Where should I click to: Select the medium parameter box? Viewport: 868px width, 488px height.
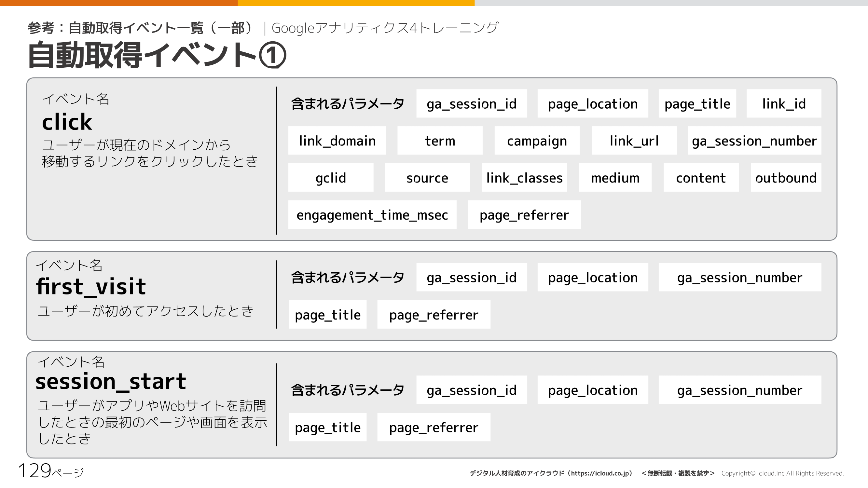pos(614,178)
